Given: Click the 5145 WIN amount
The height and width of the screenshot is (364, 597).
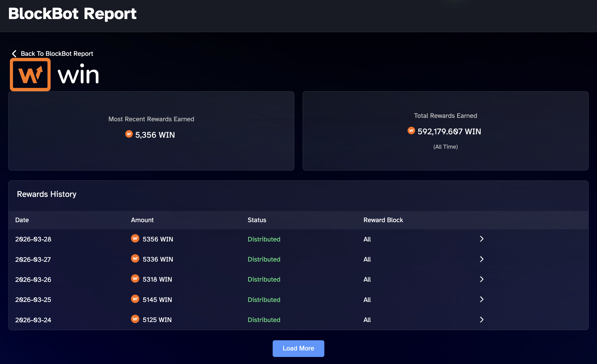Looking at the screenshot, I should click(157, 300).
